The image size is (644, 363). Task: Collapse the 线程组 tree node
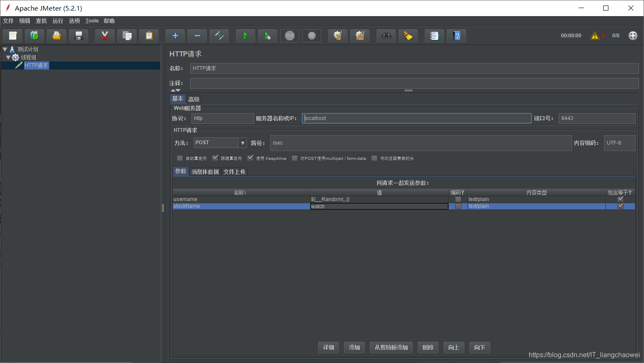8,57
